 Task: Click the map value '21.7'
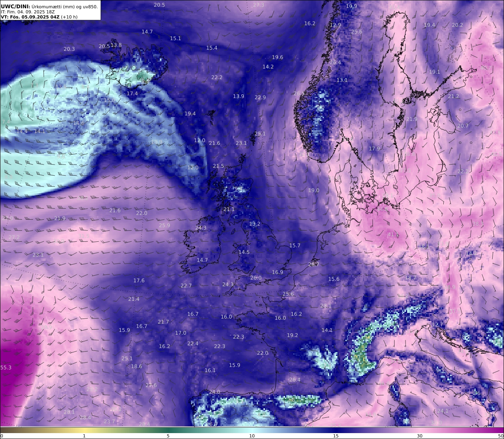[x=163, y=322]
